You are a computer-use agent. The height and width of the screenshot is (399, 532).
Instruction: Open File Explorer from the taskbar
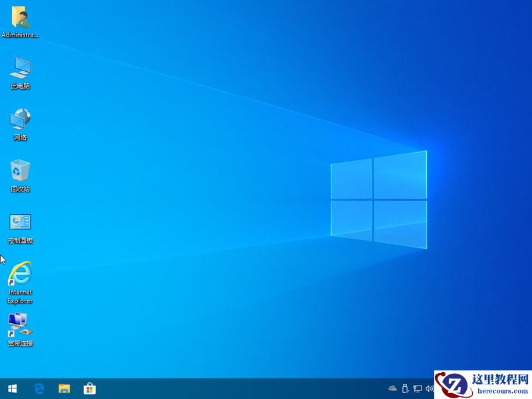pyautogui.click(x=65, y=389)
